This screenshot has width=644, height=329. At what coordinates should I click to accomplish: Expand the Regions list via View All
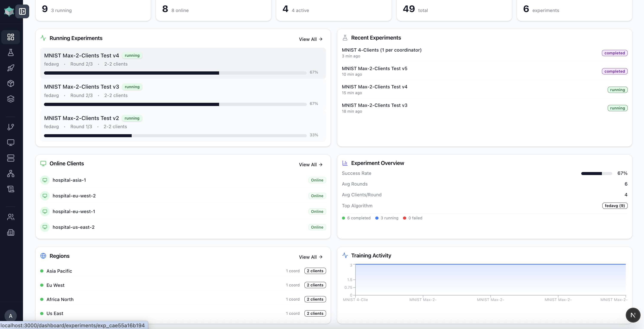tap(310, 257)
